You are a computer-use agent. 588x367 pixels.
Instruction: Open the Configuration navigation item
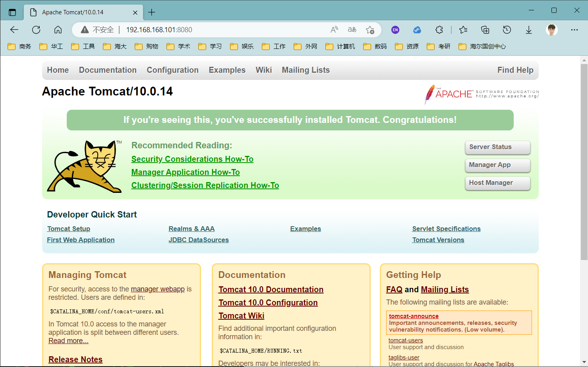point(172,70)
